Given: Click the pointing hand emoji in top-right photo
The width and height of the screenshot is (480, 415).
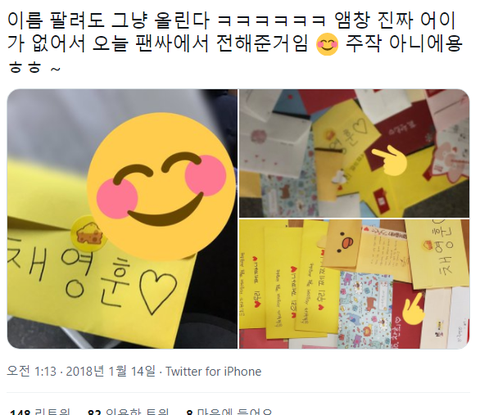Looking at the screenshot, I should (x=389, y=161).
